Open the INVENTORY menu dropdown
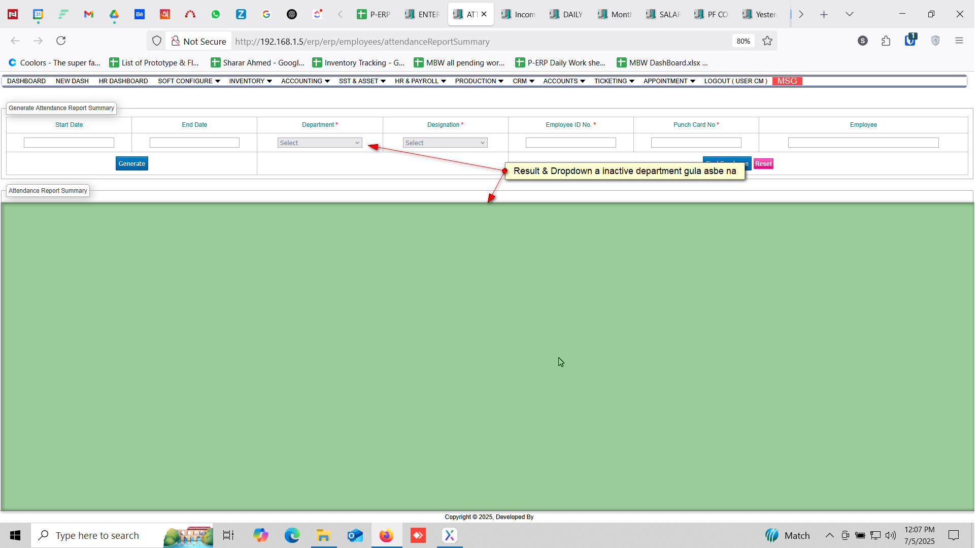Image resolution: width=980 pixels, height=548 pixels. (x=250, y=81)
